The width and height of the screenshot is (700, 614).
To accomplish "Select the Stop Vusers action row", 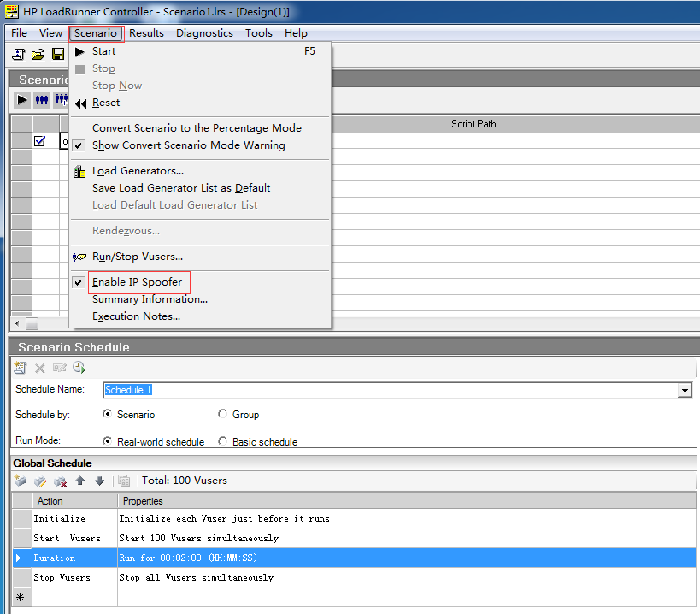I will 354,577.
